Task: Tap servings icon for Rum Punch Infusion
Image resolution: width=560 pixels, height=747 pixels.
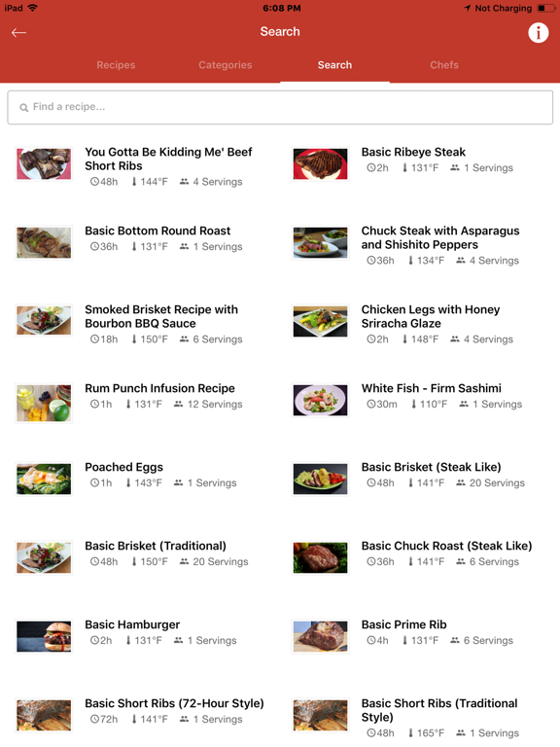Action: pos(178,404)
